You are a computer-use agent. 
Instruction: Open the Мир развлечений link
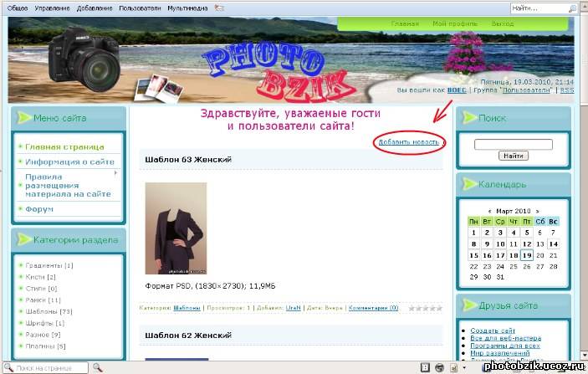click(x=500, y=353)
